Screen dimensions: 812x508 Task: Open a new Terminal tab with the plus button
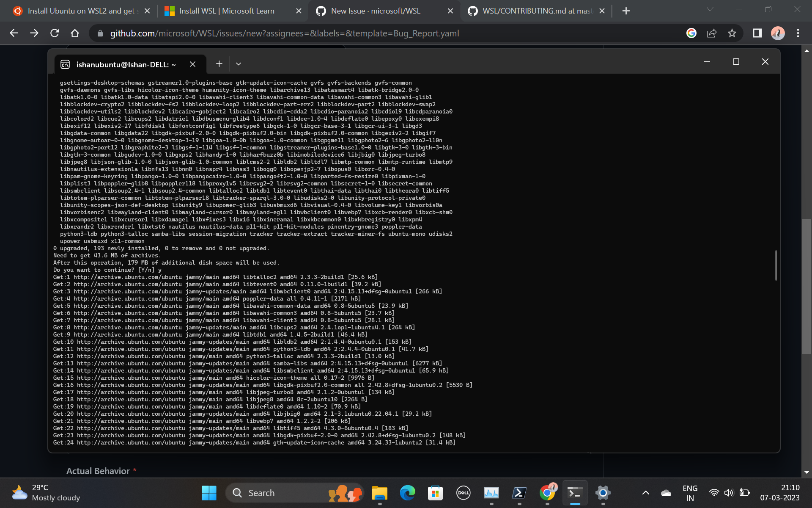(x=219, y=63)
